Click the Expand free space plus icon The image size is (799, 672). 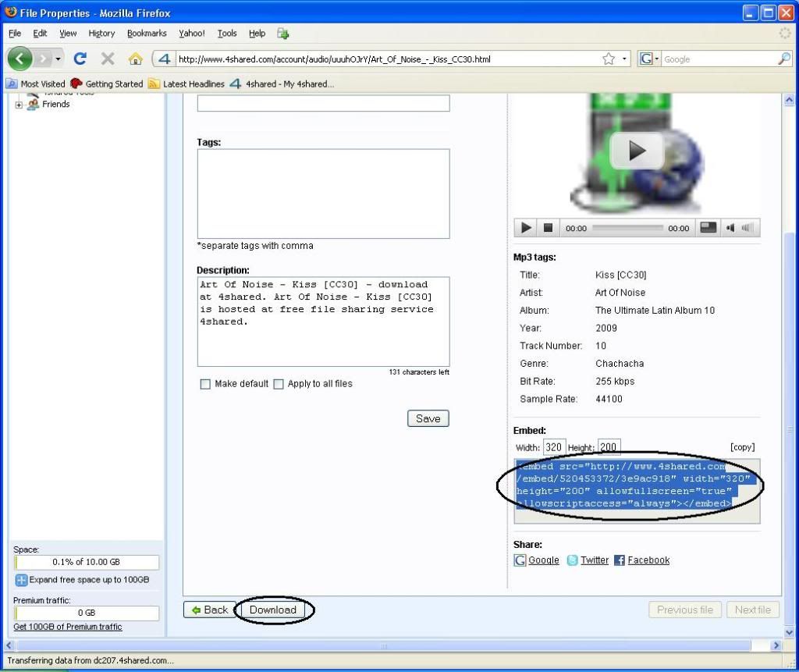click(21, 580)
